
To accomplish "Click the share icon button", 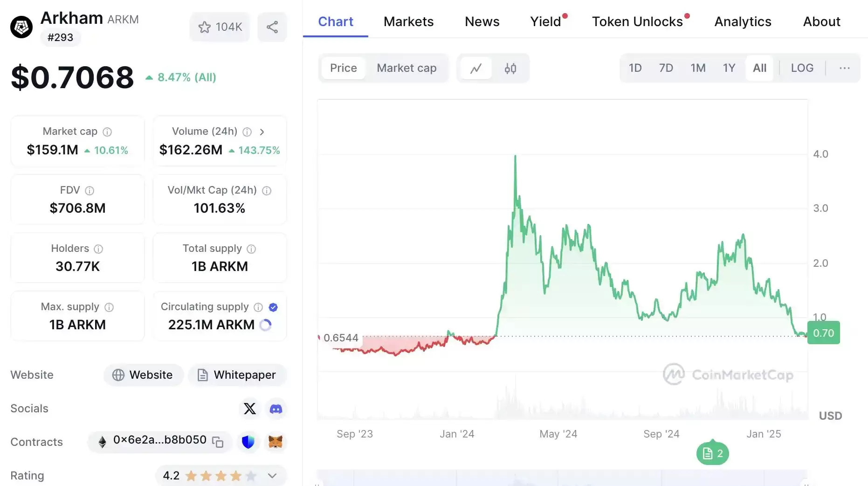I will click(272, 27).
